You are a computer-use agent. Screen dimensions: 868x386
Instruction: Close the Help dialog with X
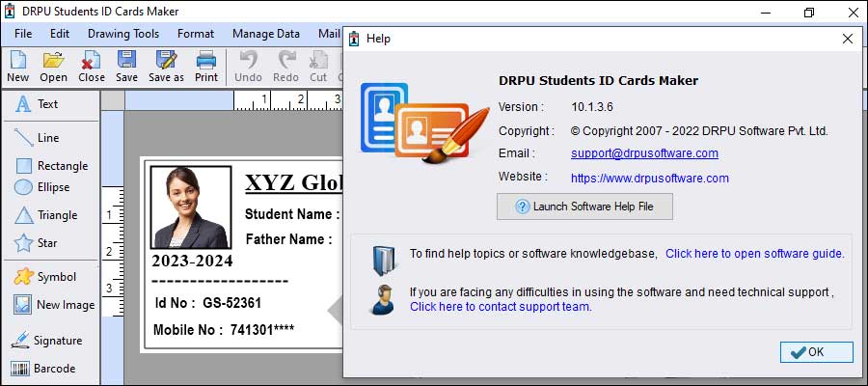click(x=848, y=39)
